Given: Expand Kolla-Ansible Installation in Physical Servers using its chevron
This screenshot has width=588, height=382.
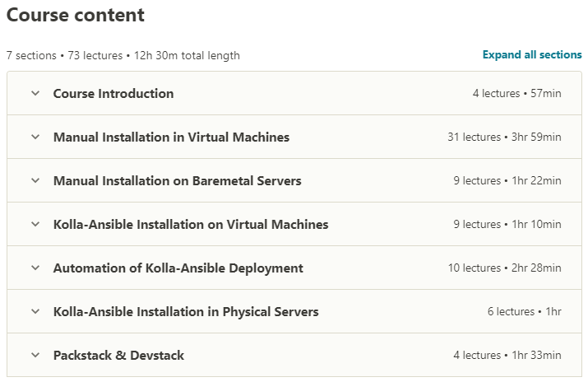Looking at the screenshot, I should tap(35, 311).
